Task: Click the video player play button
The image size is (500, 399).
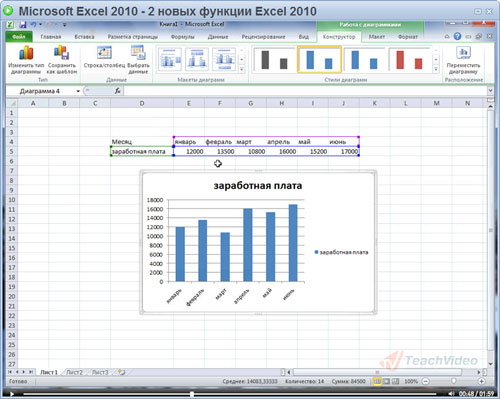Action: [12, 394]
